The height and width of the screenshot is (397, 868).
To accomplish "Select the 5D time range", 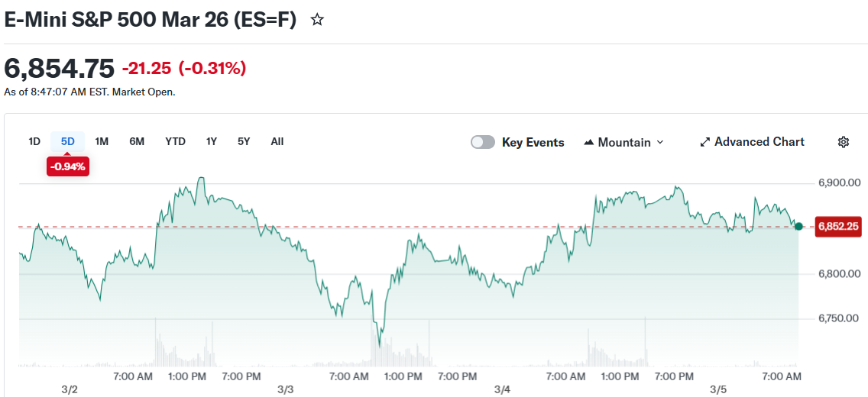I will [x=67, y=141].
